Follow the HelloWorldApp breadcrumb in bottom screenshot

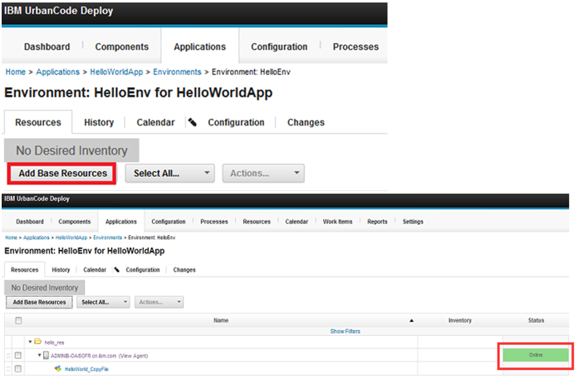tap(71, 237)
